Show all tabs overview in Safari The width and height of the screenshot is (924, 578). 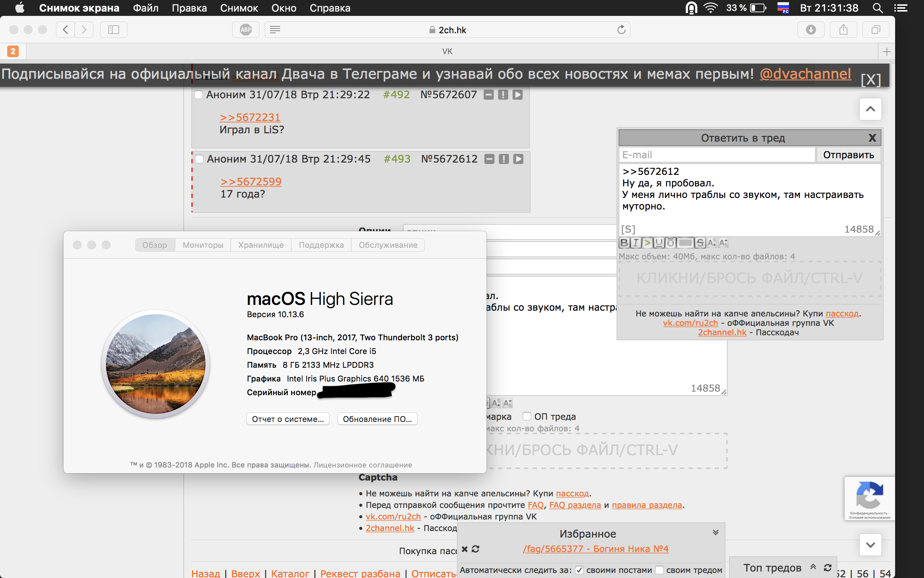click(876, 29)
